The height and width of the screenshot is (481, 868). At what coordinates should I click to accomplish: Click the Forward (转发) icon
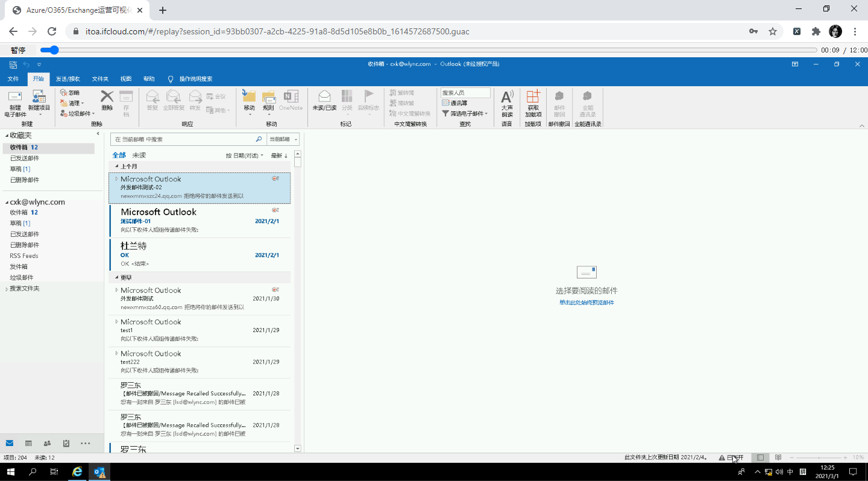[x=195, y=96]
